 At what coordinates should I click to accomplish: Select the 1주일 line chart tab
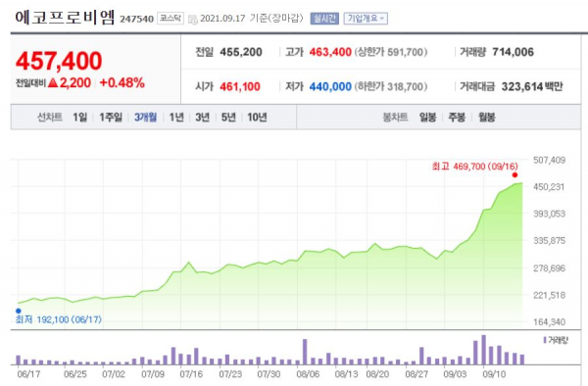click(x=111, y=118)
